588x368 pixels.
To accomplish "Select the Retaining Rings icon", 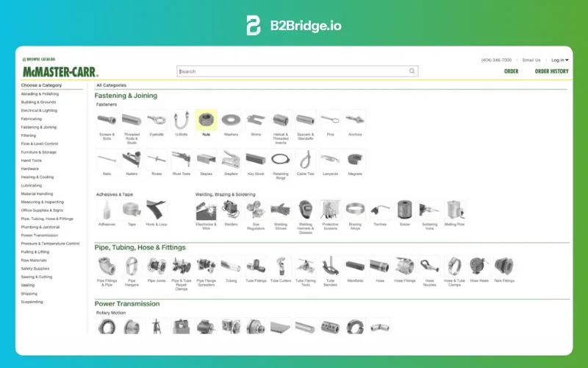I will pyautogui.click(x=281, y=160).
